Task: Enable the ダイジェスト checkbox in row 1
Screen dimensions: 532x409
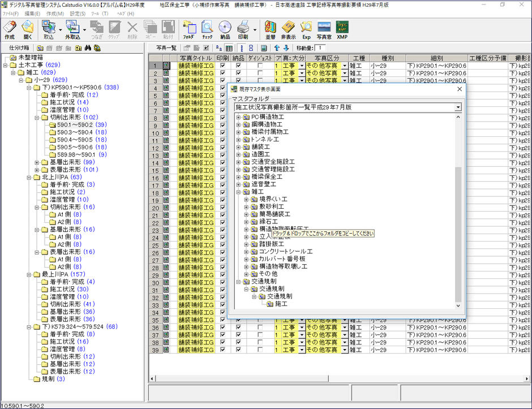Action: click(x=260, y=66)
